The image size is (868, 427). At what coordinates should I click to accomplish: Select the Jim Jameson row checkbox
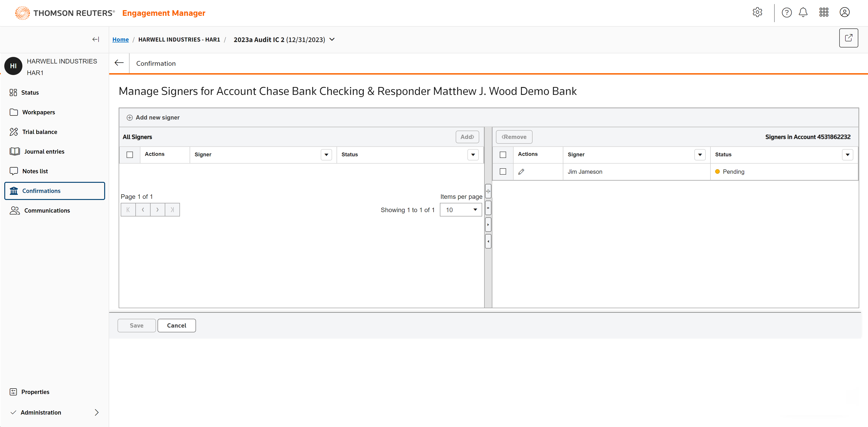(503, 172)
